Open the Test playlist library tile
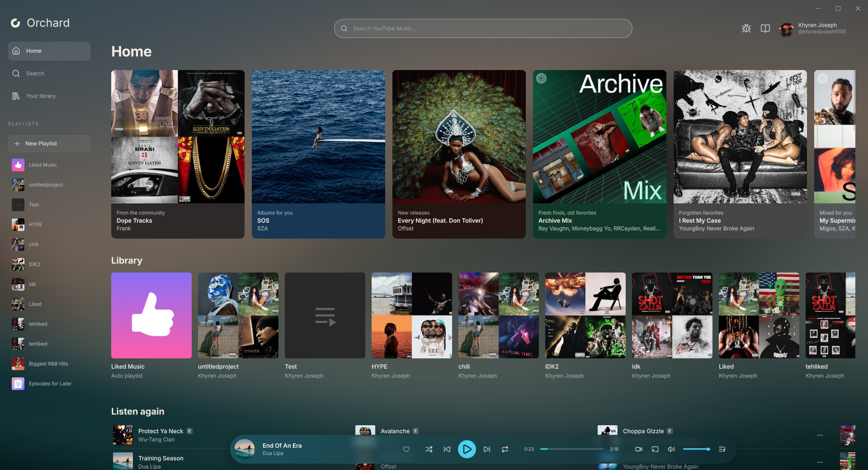868x470 pixels. pos(325,326)
